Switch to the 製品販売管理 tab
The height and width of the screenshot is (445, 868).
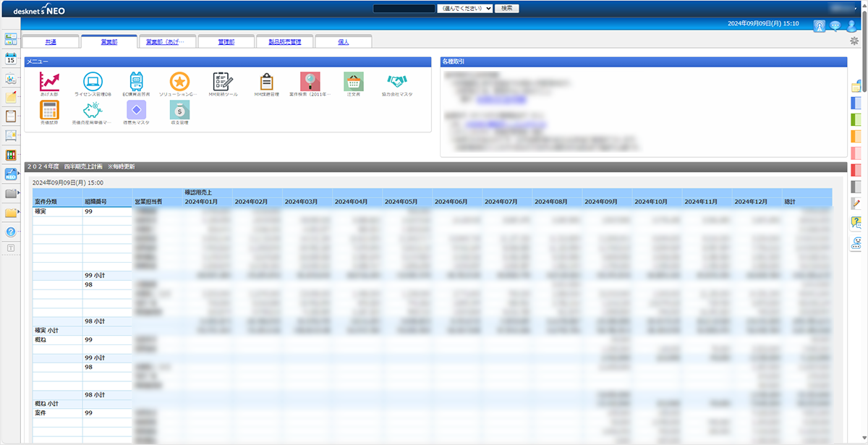tap(284, 42)
